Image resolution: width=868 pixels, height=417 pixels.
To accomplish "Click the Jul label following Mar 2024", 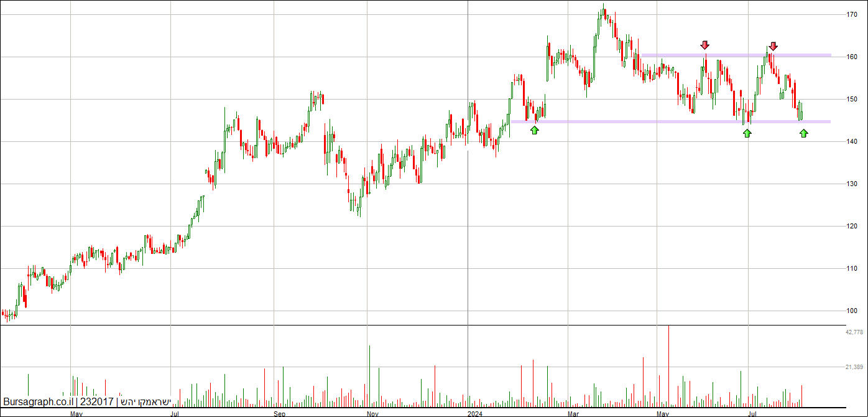I will tap(752, 413).
